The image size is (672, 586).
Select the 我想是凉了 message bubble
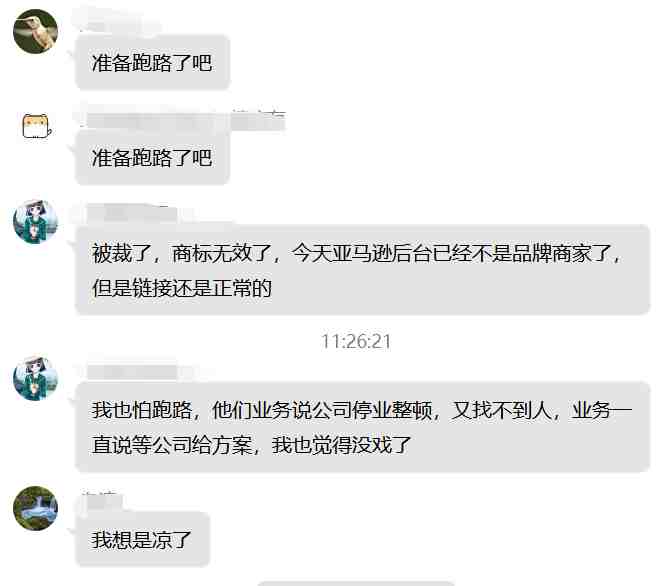pos(142,539)
